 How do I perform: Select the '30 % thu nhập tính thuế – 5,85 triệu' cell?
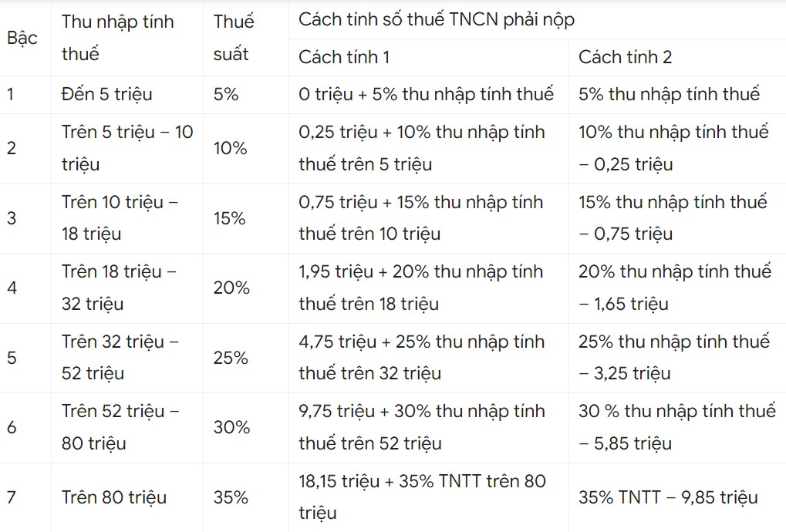pyautogui.click(x=676, y=427)
